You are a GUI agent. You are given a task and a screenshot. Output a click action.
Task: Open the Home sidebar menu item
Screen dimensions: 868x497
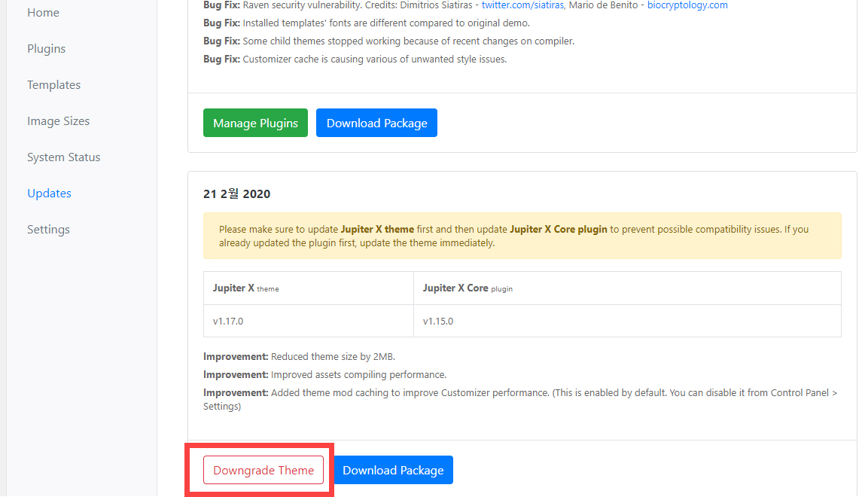43,13
